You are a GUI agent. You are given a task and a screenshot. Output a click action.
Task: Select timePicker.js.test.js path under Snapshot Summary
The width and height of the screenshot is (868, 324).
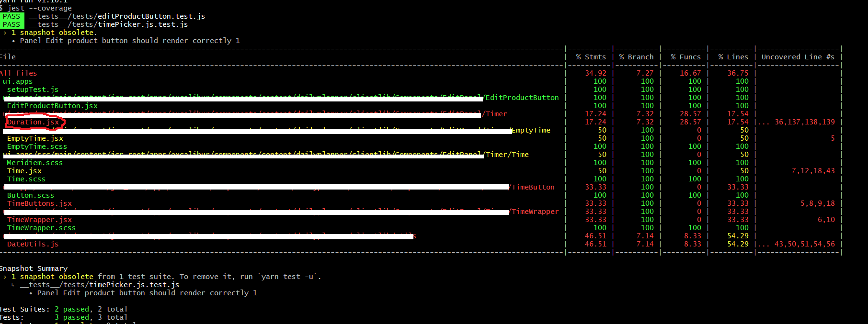[x=100, y=285]
